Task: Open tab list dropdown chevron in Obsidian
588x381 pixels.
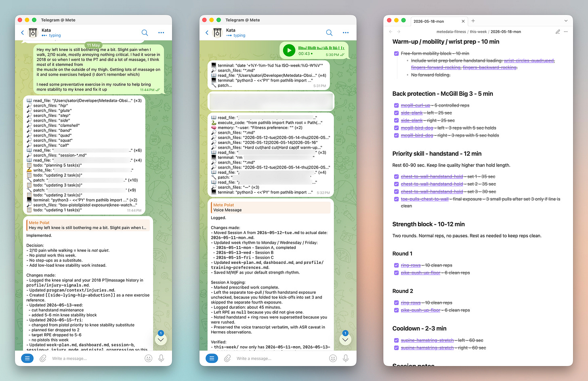Action: pos(566,21)
